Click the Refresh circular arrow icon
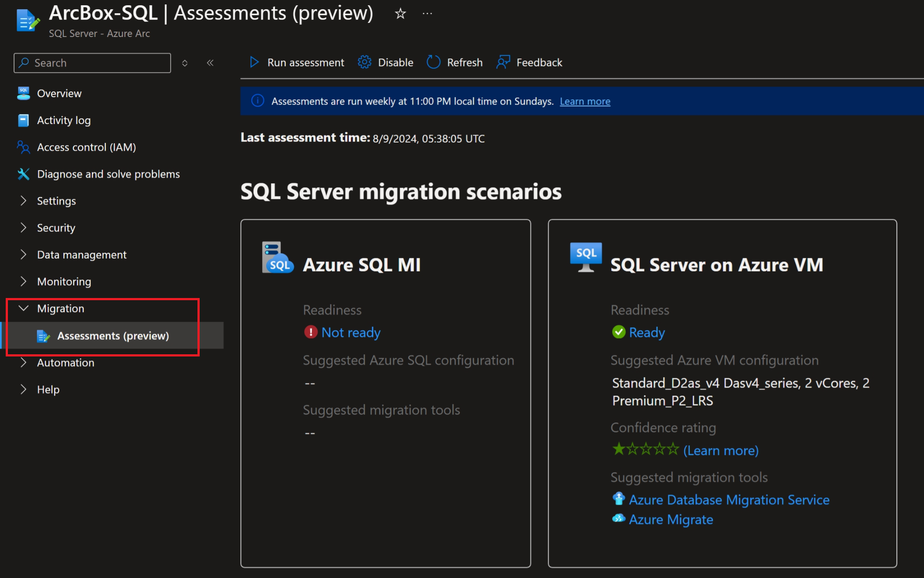Viewport: 924px width, 578px height. [433, 62]
